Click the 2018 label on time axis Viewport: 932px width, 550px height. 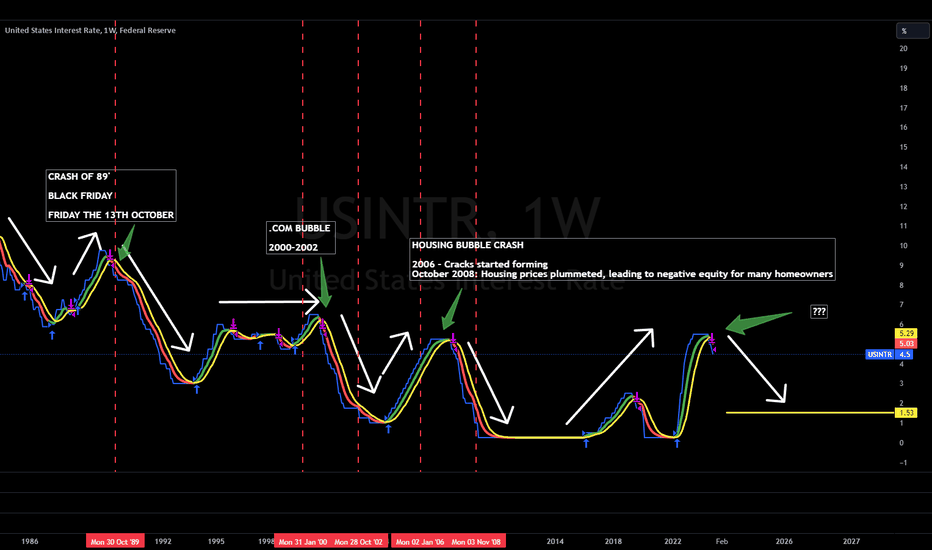point(613,542)
